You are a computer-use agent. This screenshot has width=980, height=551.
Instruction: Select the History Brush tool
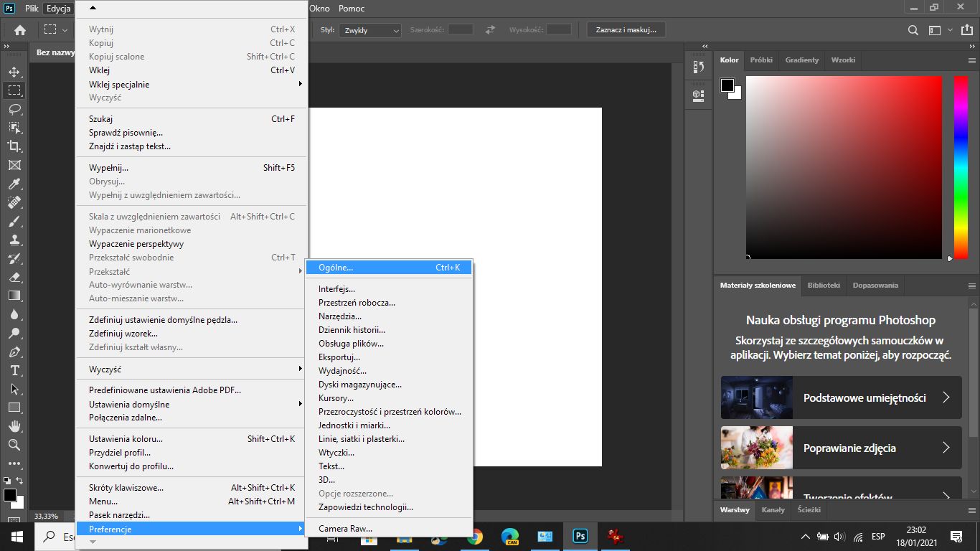click(14, 258)
